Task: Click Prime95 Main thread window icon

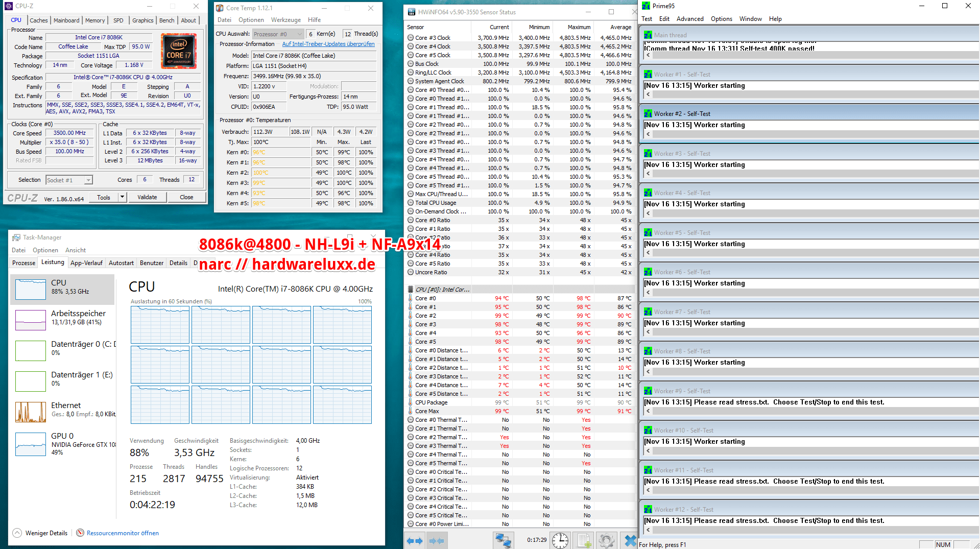Action: click(648, 35)
